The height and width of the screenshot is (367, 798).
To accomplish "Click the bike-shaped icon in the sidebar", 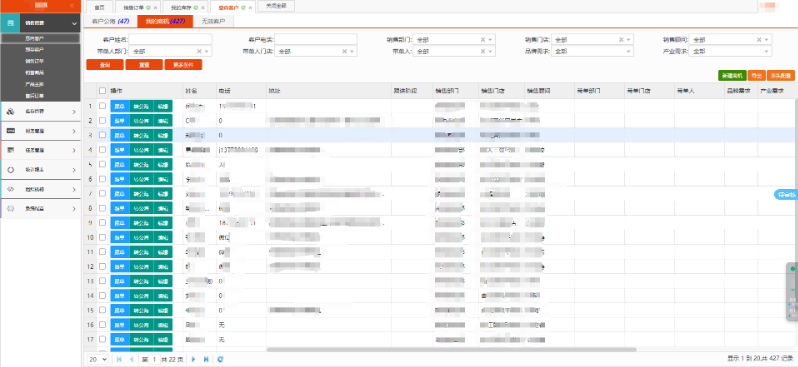I will click(x=10, y=111).
